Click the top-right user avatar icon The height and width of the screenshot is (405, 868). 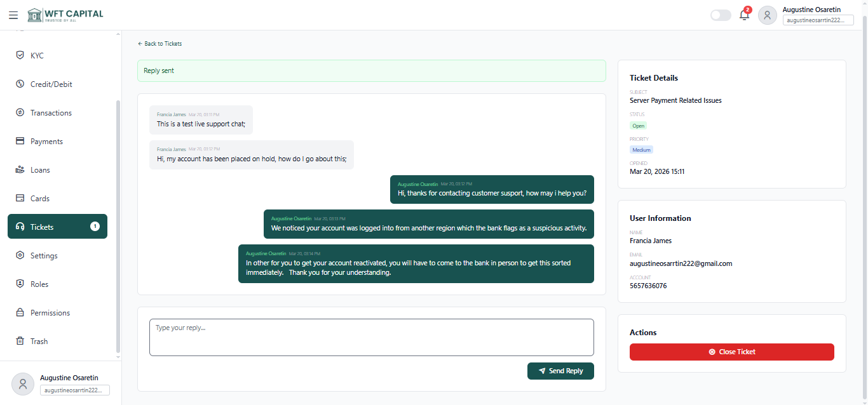coord(768,15)
